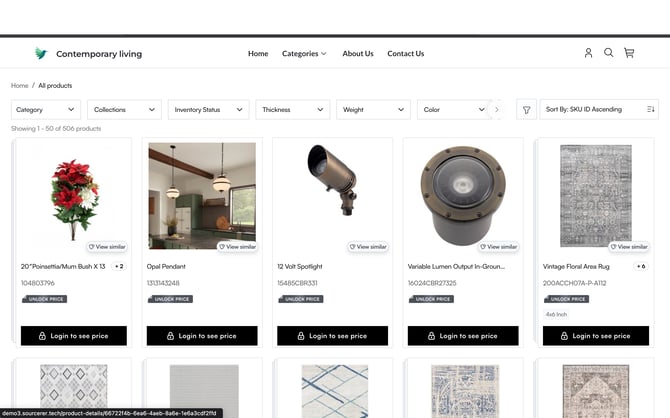Click the filter funnel icon
Image resolution: width=670 pixels, height=418 pixels.
[526, 110]
